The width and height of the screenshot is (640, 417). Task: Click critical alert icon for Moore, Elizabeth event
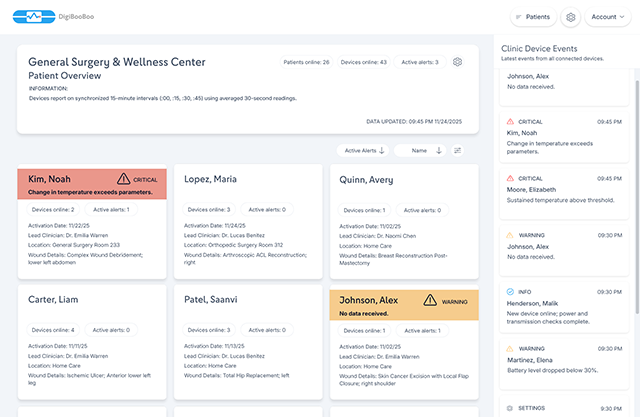point(510,178)
